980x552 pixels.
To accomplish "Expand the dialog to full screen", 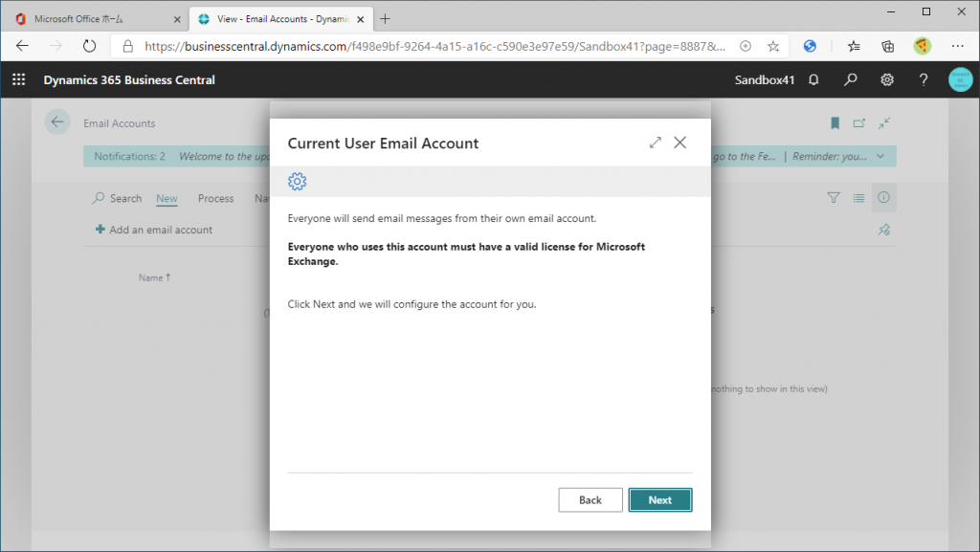I will pos(656,143).
